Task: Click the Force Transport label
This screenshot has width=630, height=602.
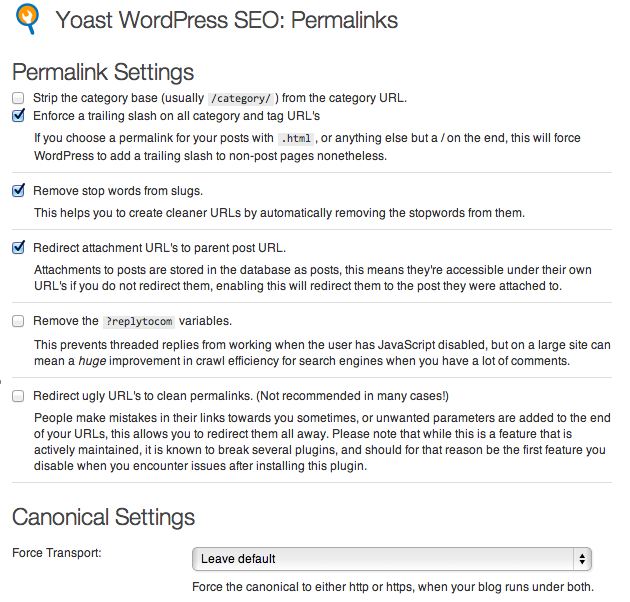Action: tap(57, 553)
